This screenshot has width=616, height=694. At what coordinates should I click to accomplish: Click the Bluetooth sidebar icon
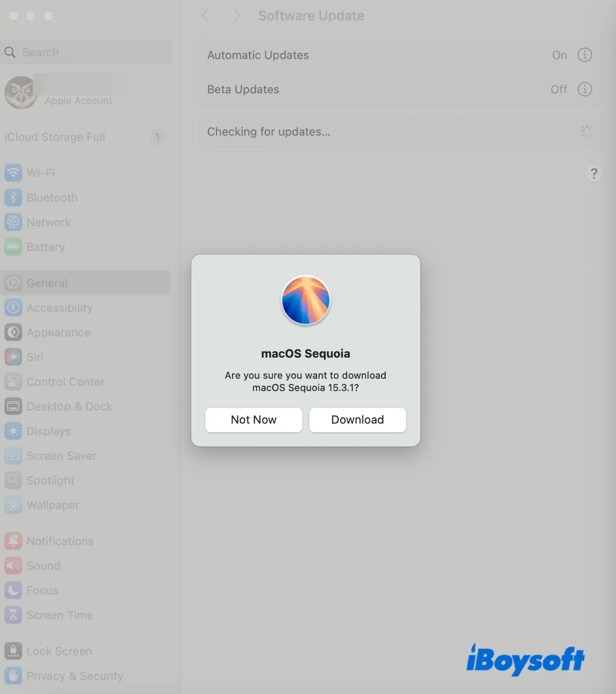pyautogui.click(x=13, y=198)
